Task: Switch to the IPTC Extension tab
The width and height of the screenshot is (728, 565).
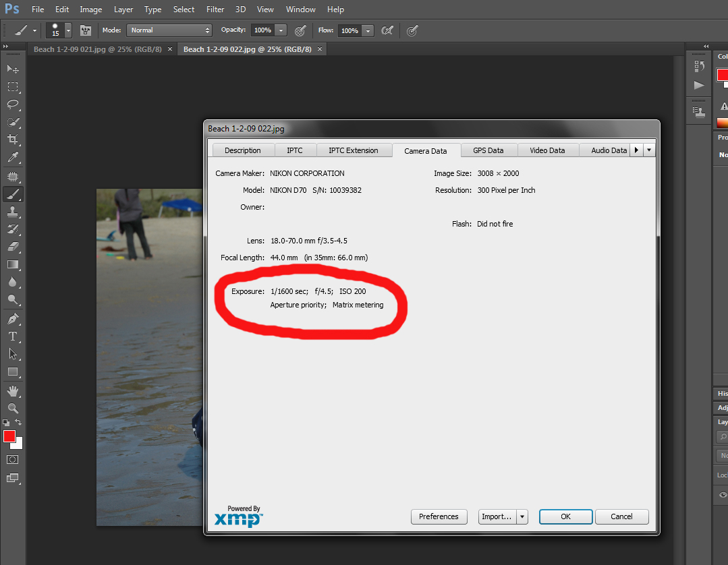Action: click(354, 150)
